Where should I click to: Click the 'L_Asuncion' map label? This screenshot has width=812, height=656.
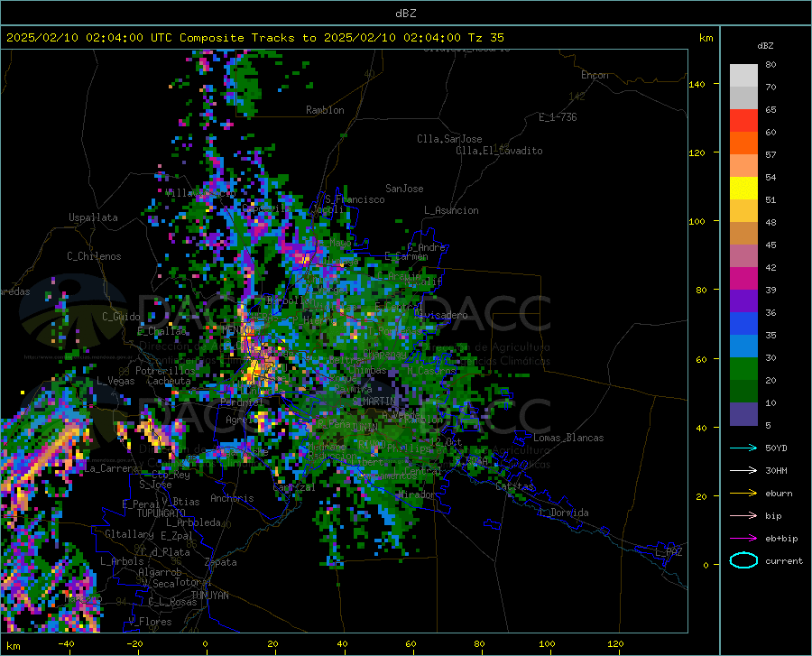(x=451, y=210)
